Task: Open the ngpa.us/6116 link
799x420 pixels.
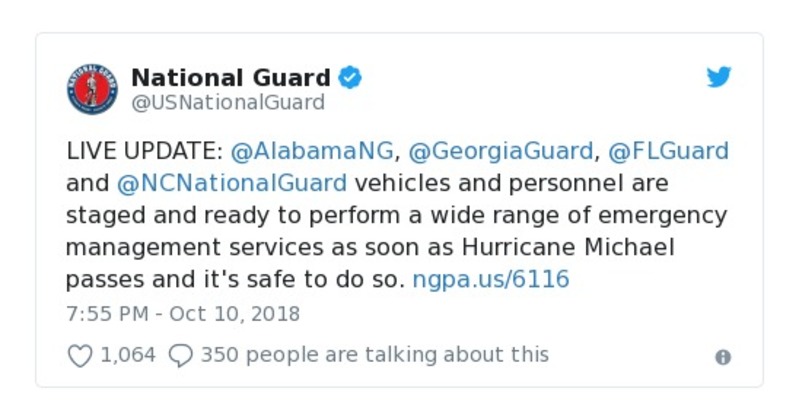Action: pyautogui.click(x=491, y=279)
